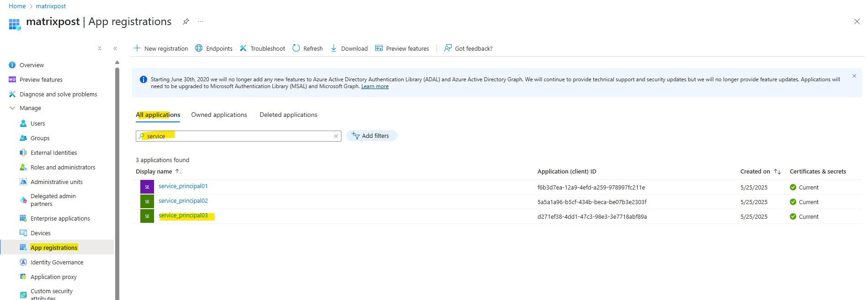This screenshot has height=300, width=868.
Task: Open the service_principal03 application link
Action: click(183, 216)
